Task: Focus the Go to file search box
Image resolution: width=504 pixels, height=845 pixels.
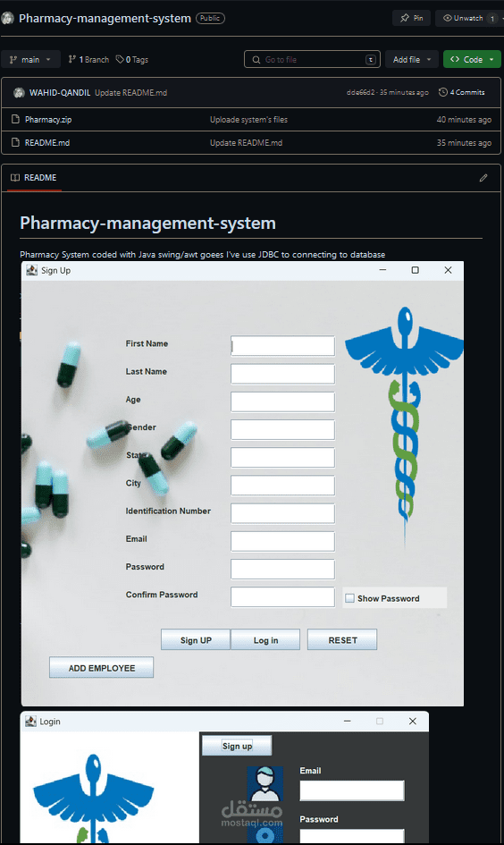Action: pyautogui.click(x=312, y=59)
